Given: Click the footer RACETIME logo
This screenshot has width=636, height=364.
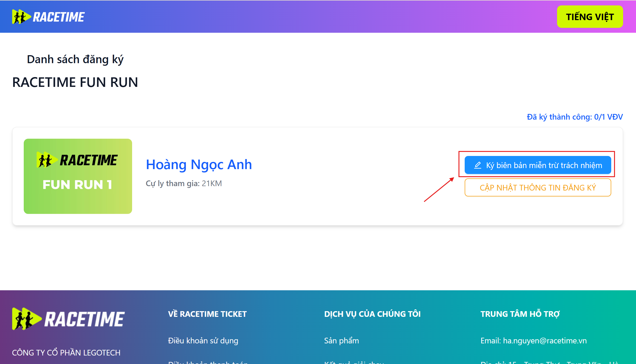Looking at the screenshot, I should pyautogui.click(x=68, y=319).
